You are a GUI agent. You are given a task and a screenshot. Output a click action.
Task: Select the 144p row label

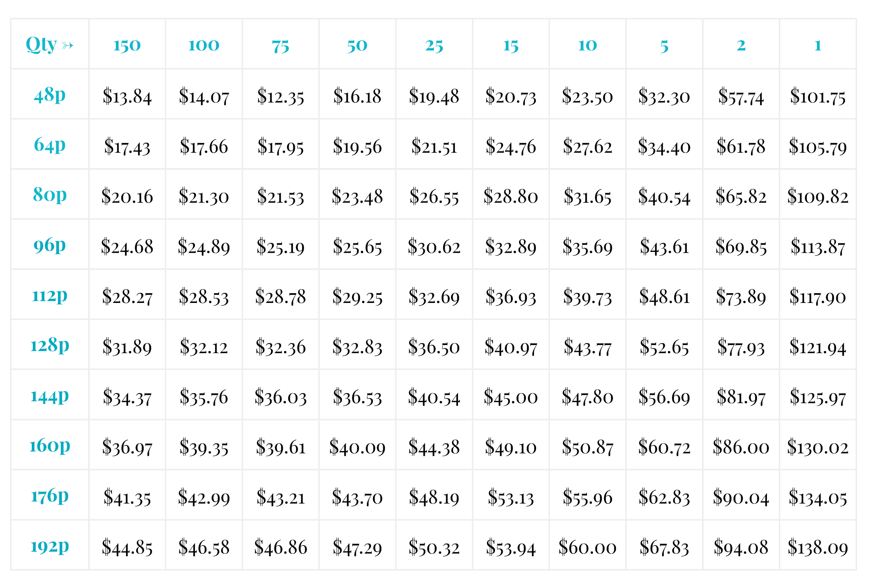coord(50,396)
